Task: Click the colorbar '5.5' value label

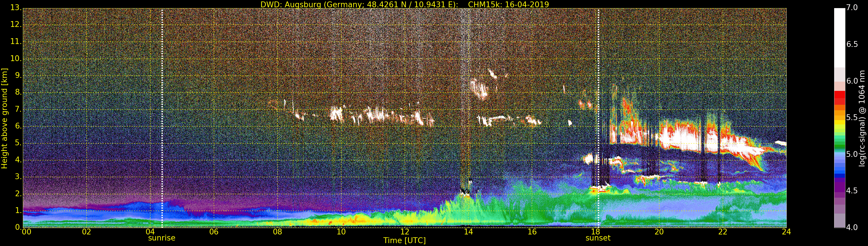Action: [x=852, y=117]
